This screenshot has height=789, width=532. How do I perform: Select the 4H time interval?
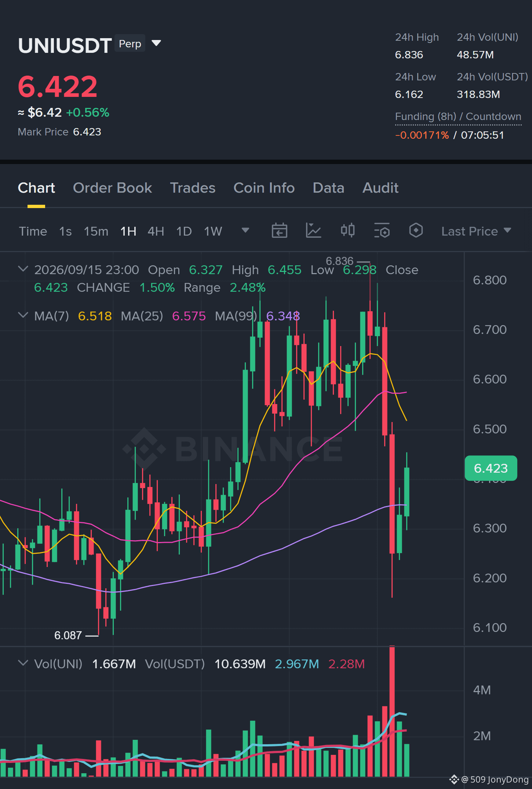[x=156, y=231]
